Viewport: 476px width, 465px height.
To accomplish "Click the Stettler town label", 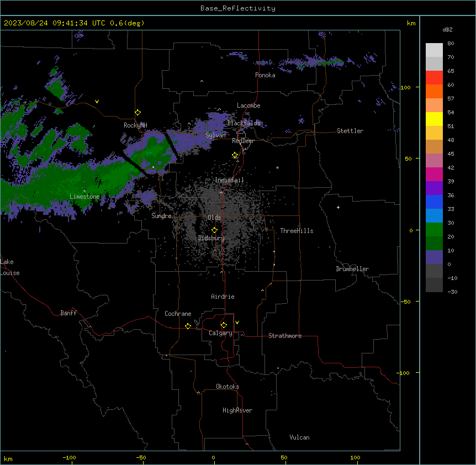I will click(x=350, y=131).
